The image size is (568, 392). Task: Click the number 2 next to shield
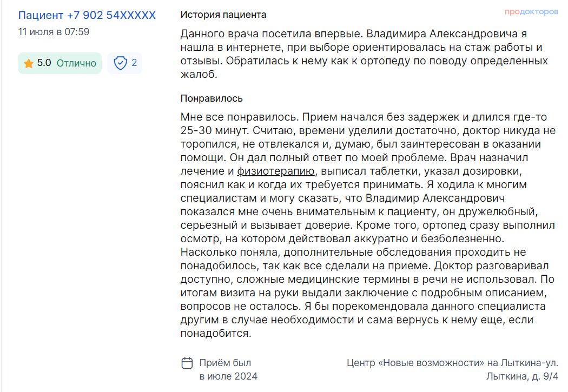[x=134, y=63]
